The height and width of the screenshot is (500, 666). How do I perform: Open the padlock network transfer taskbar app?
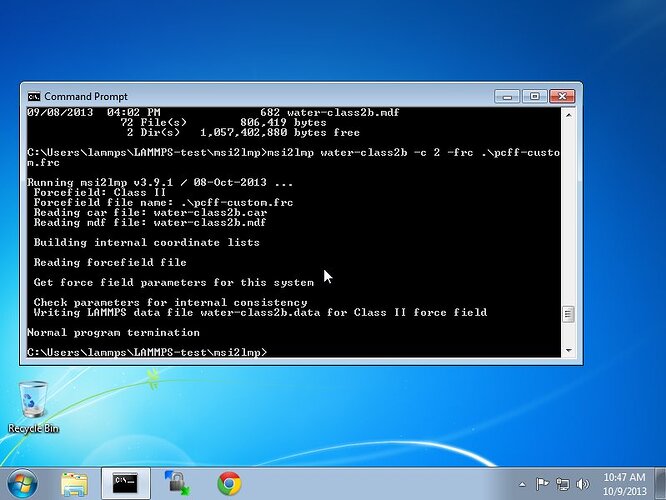(178, 483)
